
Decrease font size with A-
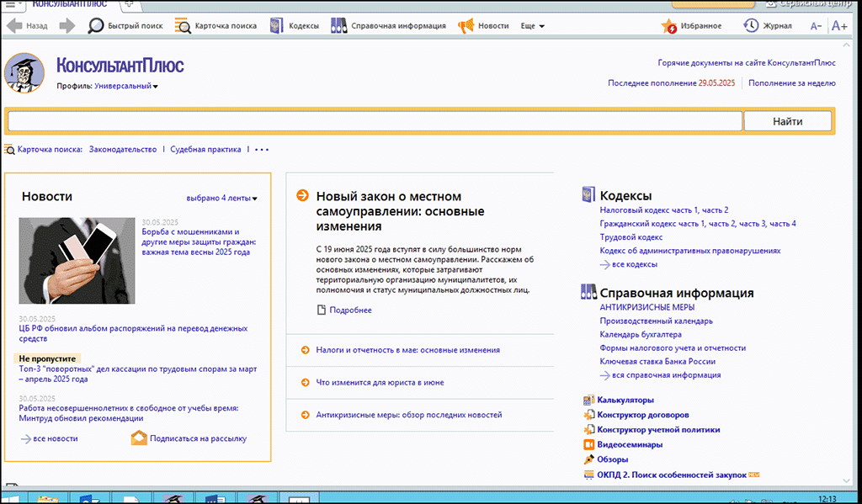tap(816, 26)
